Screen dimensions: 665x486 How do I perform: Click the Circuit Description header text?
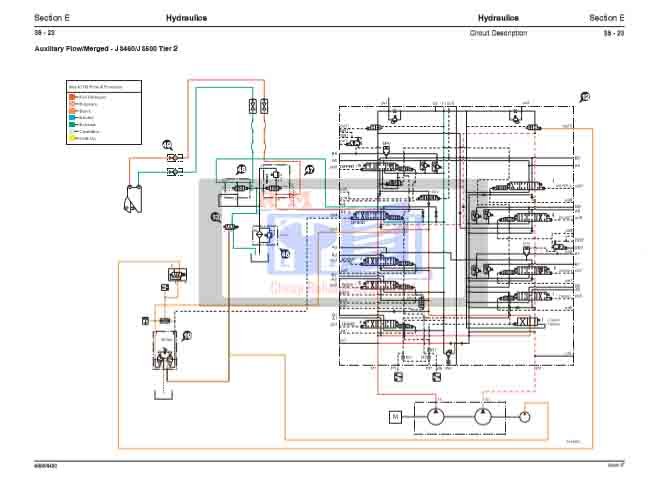[x=498, y=33]
